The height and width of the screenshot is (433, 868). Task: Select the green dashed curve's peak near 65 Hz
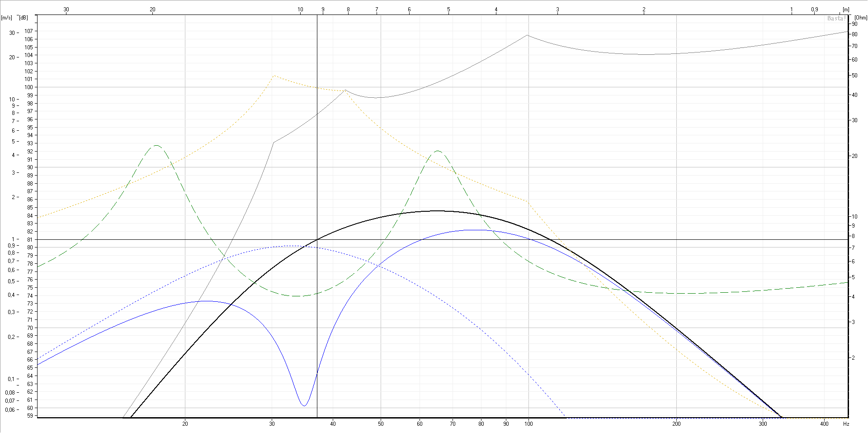438,151
